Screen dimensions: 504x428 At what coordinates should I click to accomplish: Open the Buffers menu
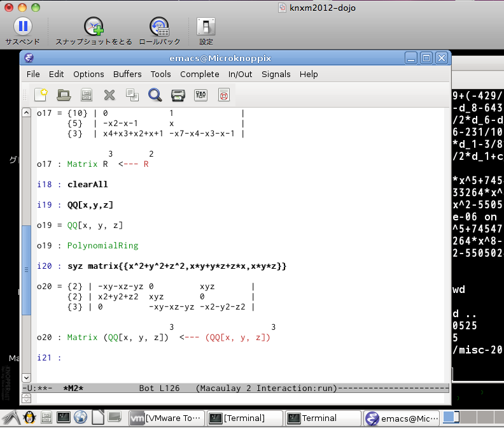127,75
